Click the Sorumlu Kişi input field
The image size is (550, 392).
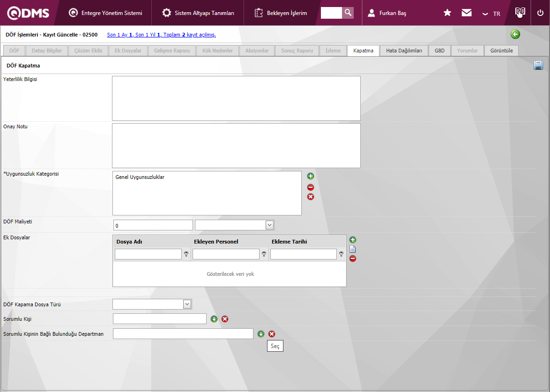coord(160,319)
